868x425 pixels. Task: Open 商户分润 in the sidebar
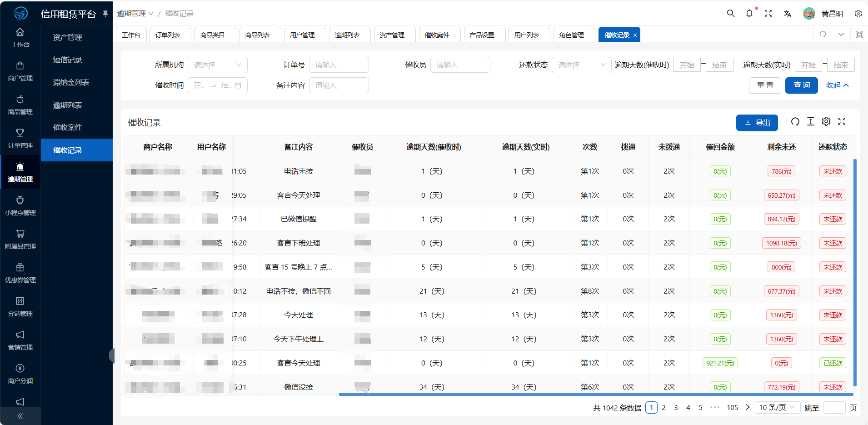20,374
